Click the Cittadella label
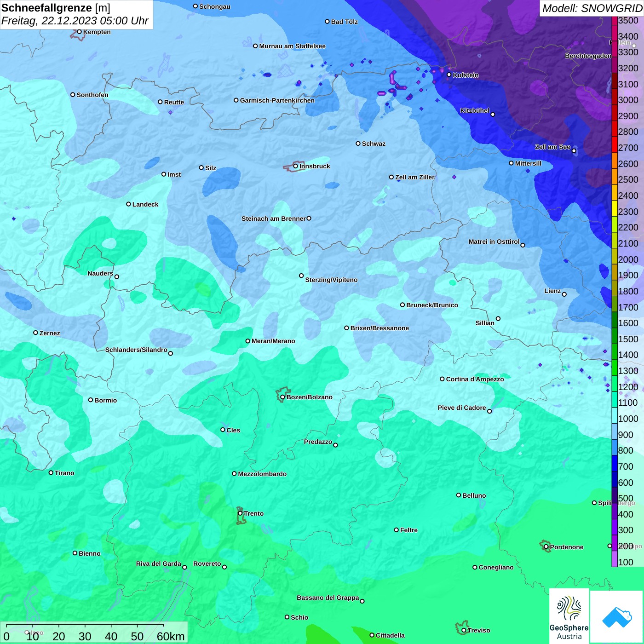The image size is (644, 644). click(x=390, y=635)
